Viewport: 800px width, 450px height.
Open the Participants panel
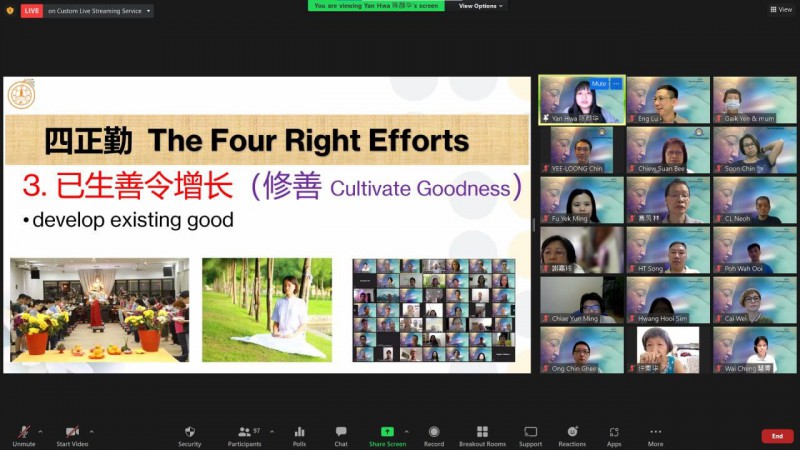pyautogui.click(x=243, y=435)
